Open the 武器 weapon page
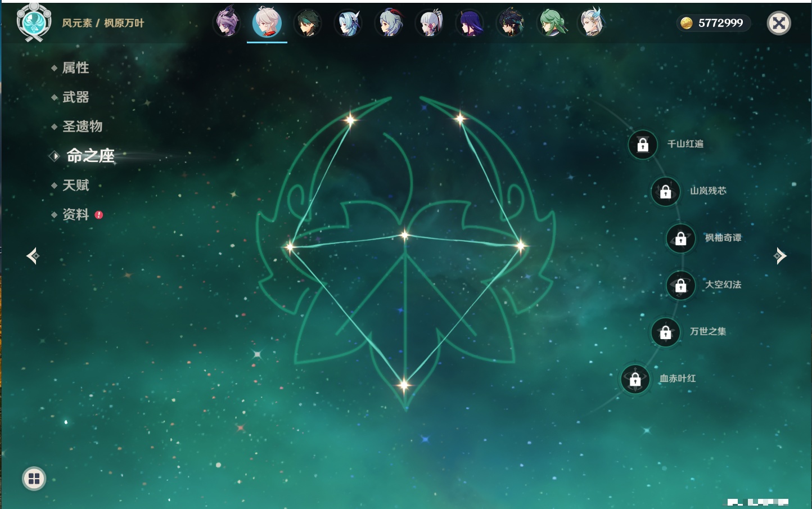Viewport: 812px width, 509px height. (x=75, y=97)
